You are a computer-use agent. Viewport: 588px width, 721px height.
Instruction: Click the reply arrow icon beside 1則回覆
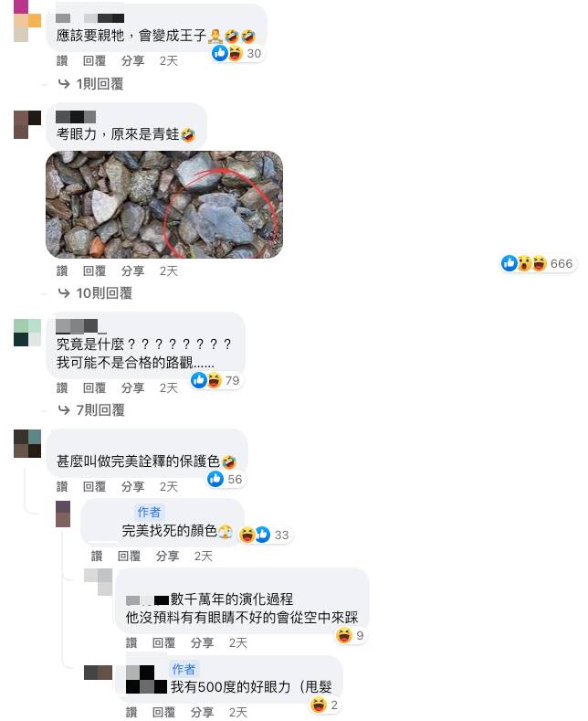pos(64,84)
